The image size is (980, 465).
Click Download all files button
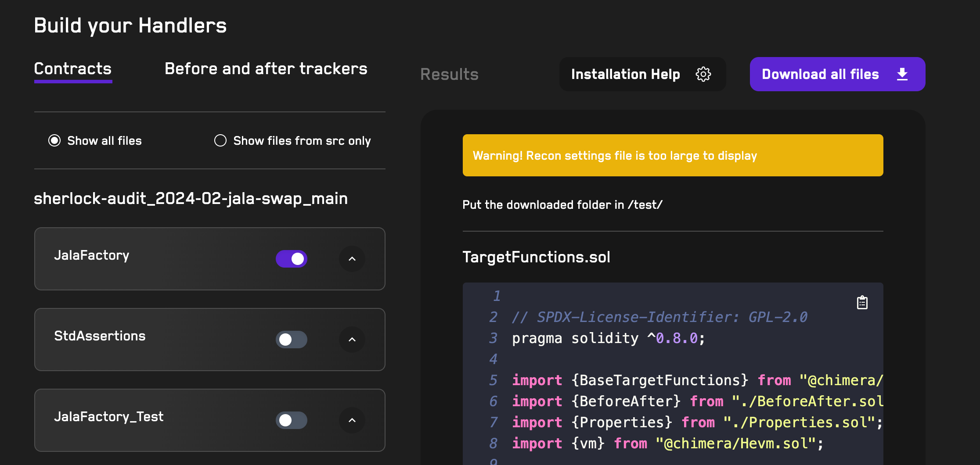point(837,74)
